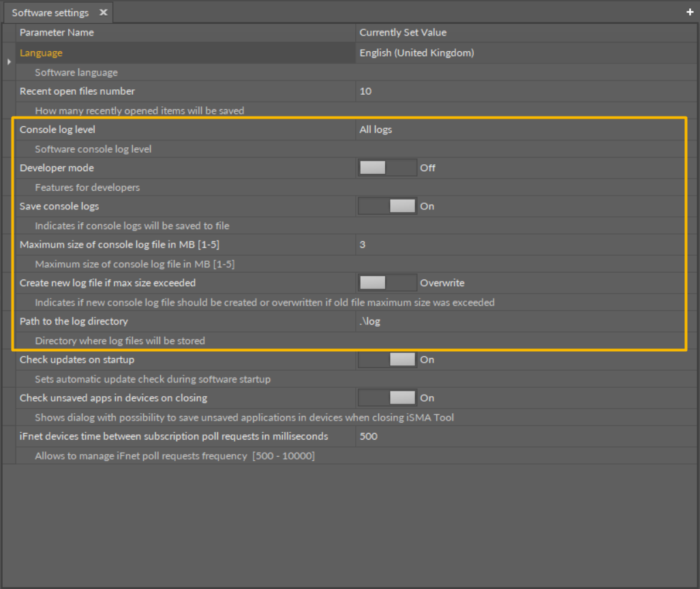This screenshot has width=700, height=589.
Task: Switch Create new log file from Overwrite mode
Action: (x=387, y=282)
